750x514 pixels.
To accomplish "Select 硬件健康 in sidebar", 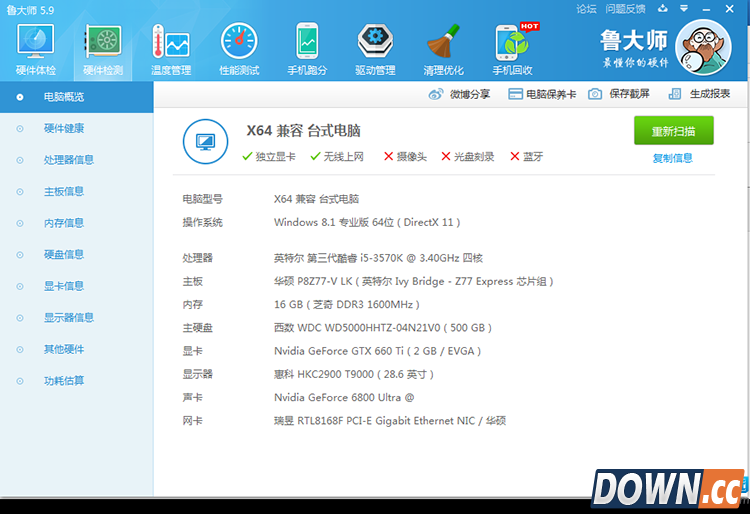I will pos(77,129).
